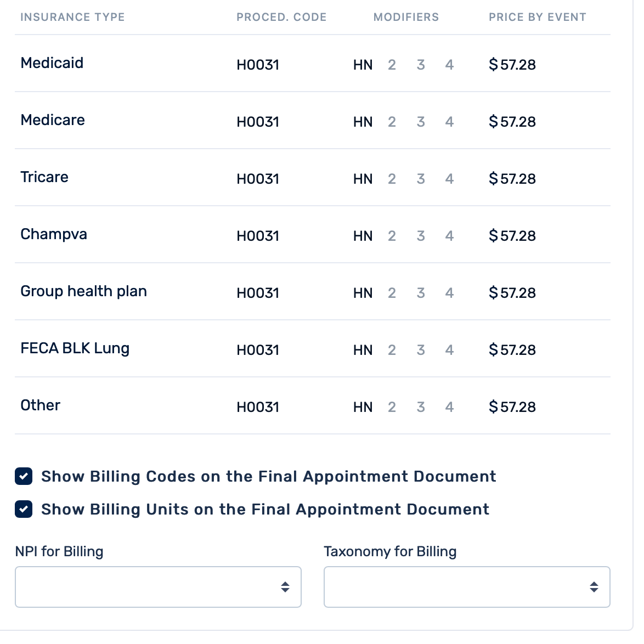Click the Insurance Type column header
The width and height of the screenshot is (644, 644).
(x=72, y=17)
